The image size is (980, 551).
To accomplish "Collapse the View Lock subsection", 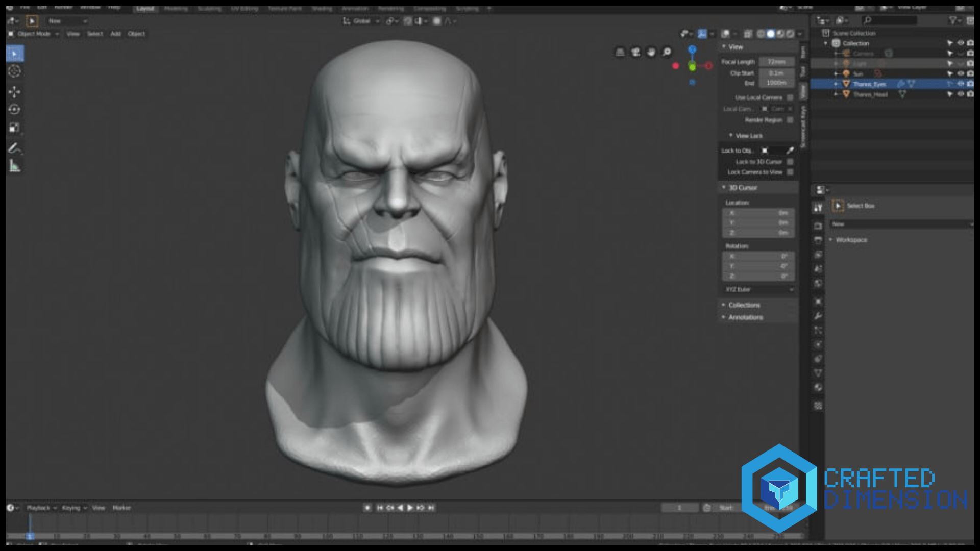I will (x=746, y=136).
